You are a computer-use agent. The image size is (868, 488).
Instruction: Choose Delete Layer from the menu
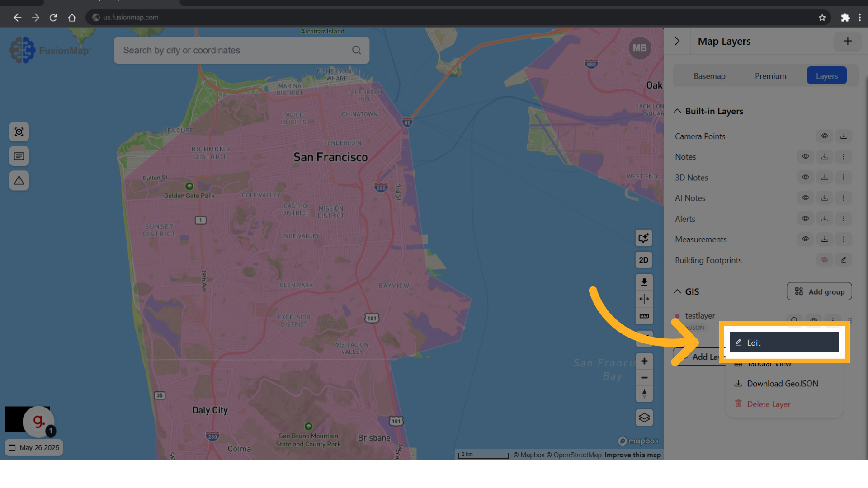point(784,404)
